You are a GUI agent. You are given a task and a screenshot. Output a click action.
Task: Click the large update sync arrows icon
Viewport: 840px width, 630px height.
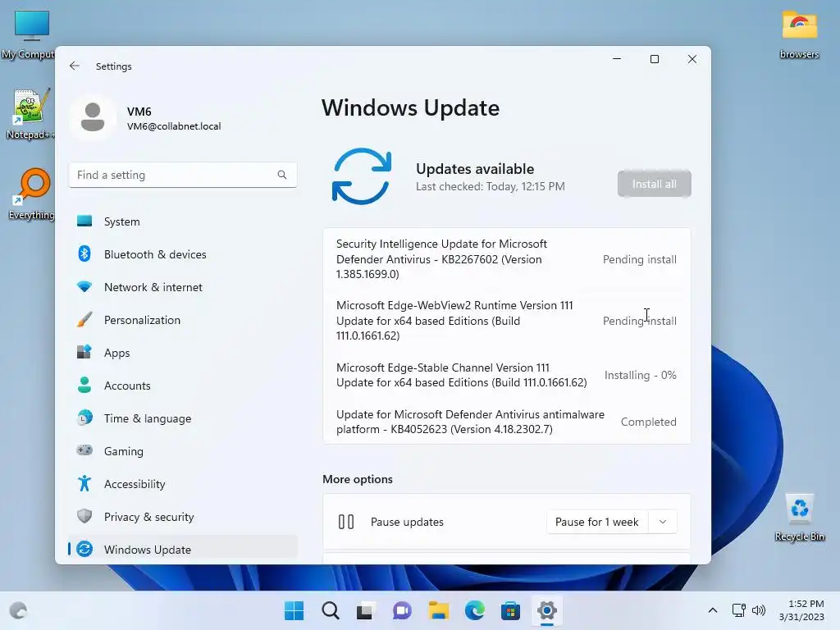(x=362, y=176)
